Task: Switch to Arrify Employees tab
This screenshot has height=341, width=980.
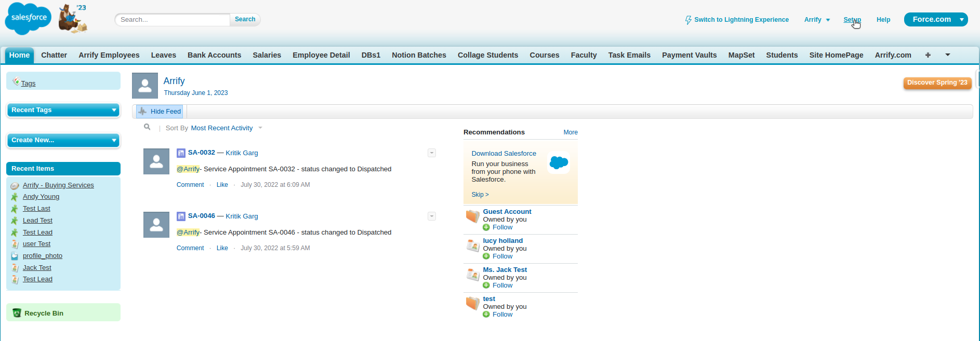Action: pyautogui.click(x=109, y=55)
